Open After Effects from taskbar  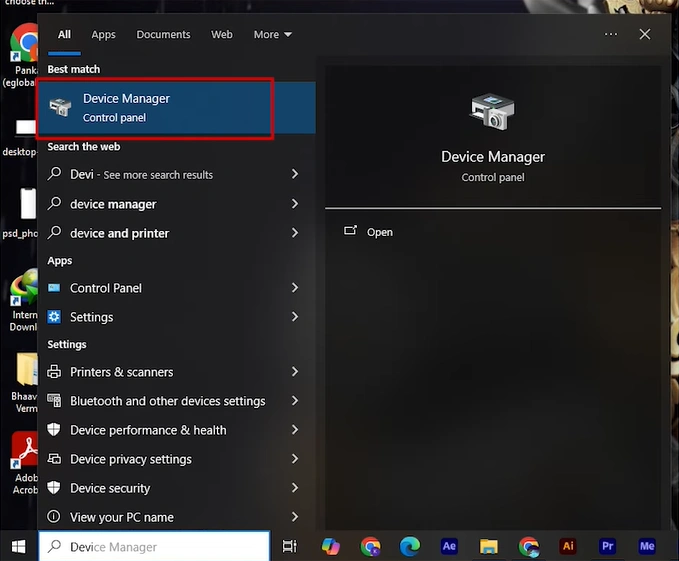pyautogui.click(x=449, y=547)
